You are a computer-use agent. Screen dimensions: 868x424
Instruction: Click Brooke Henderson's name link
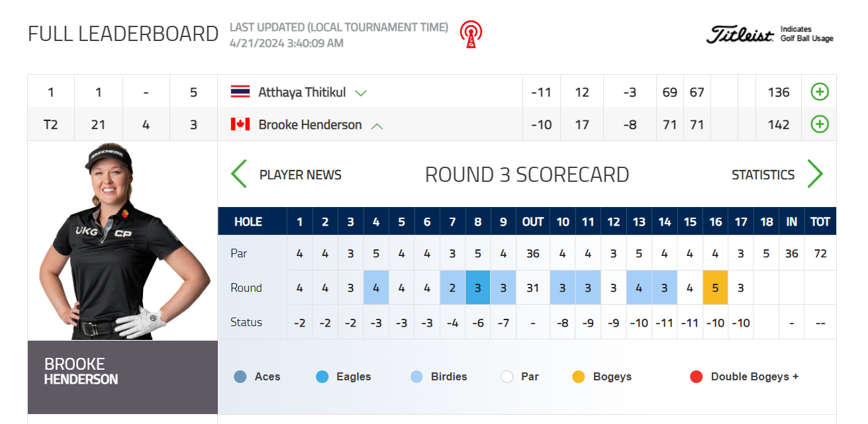[x=309, y=124]
